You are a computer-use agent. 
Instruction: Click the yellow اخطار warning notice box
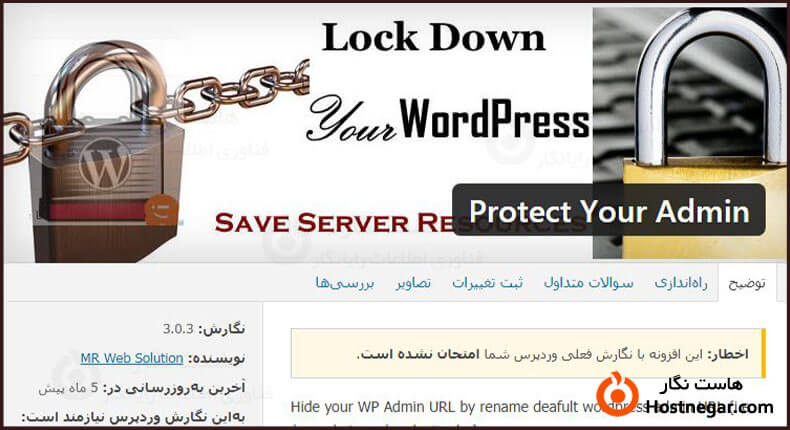coord(529,354)
